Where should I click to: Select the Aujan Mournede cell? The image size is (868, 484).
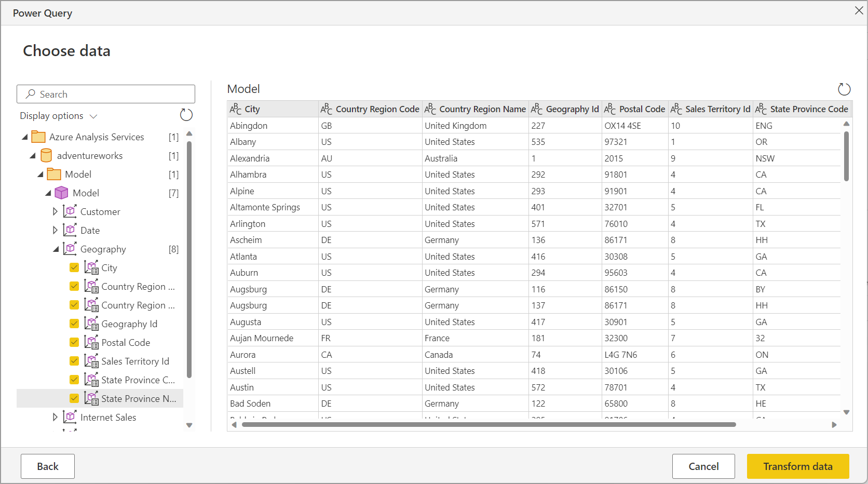coord(273,338)
